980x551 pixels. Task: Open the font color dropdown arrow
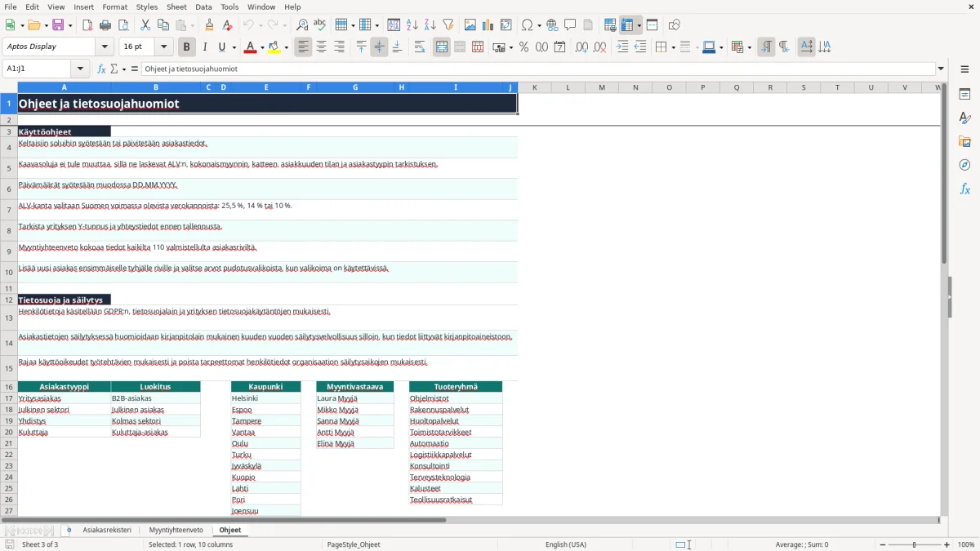[x=261, y=47]
